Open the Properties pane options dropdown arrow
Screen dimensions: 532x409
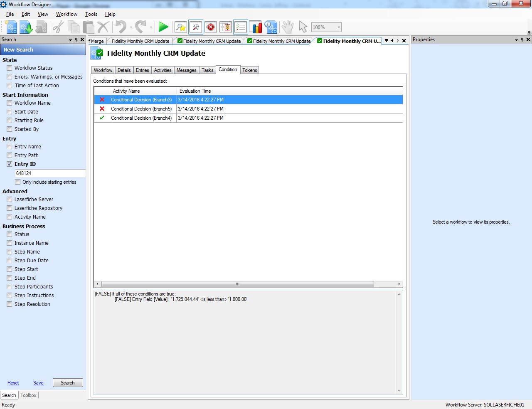[x=517, y=40]
